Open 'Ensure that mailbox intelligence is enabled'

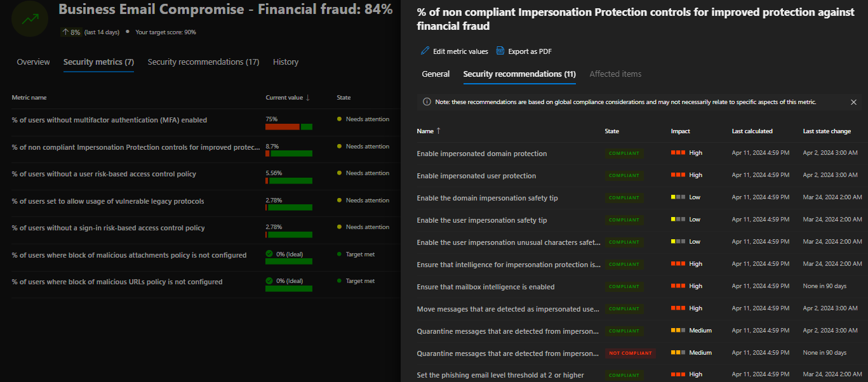(x=485, y=287)
